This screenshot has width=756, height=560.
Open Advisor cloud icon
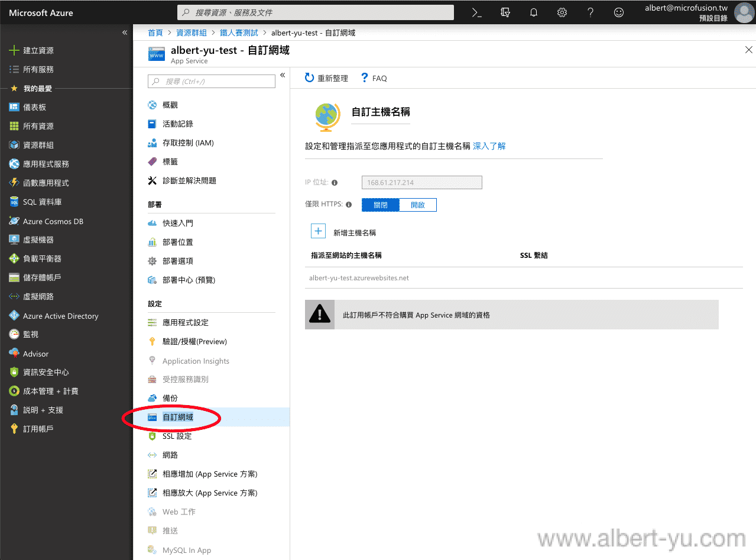pos(14,354)
